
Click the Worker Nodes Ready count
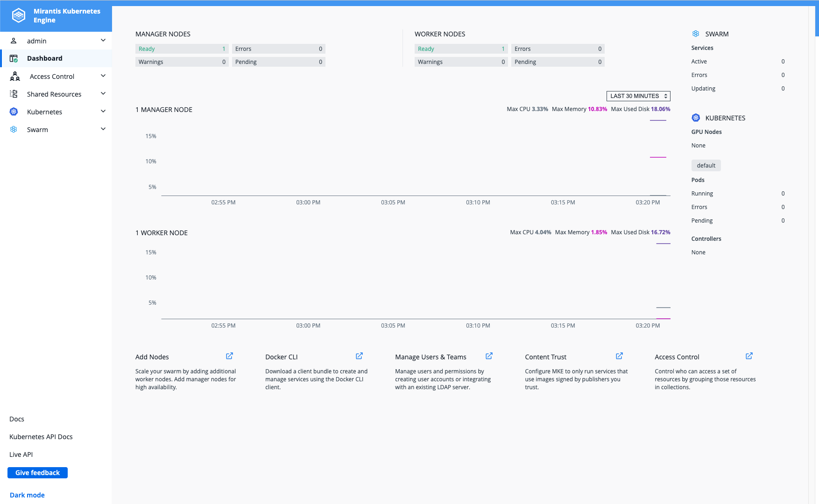(461, 49)
